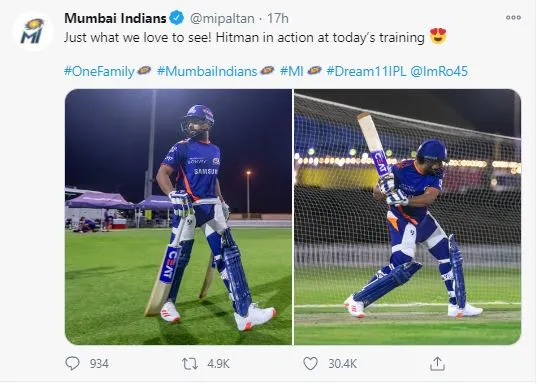Click the 934 replies count
This screenshot has height=384, width=538.
tap(99, 364)
